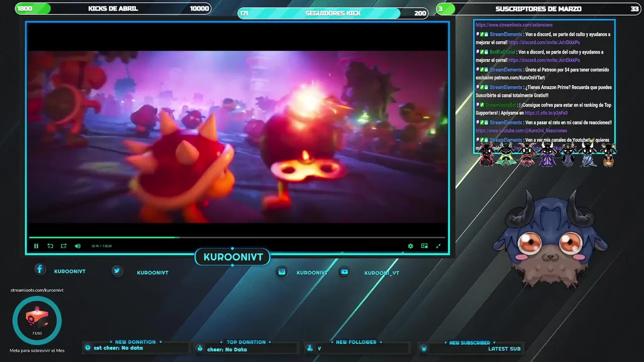Image resolution: width=644 pixels, height=362 pixels.
Task: Click StreamElements name on Amazon Prime message
Action: (506, 87)
